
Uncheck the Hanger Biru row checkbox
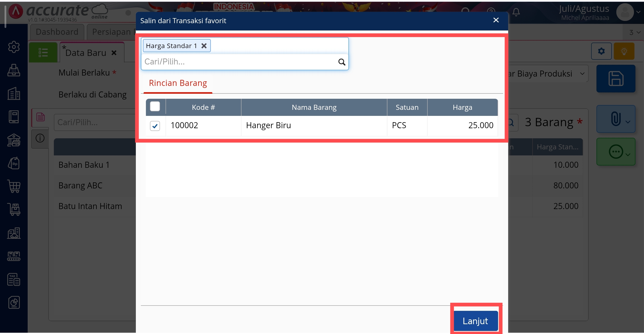pyautogui.click(x=155, y=125)
